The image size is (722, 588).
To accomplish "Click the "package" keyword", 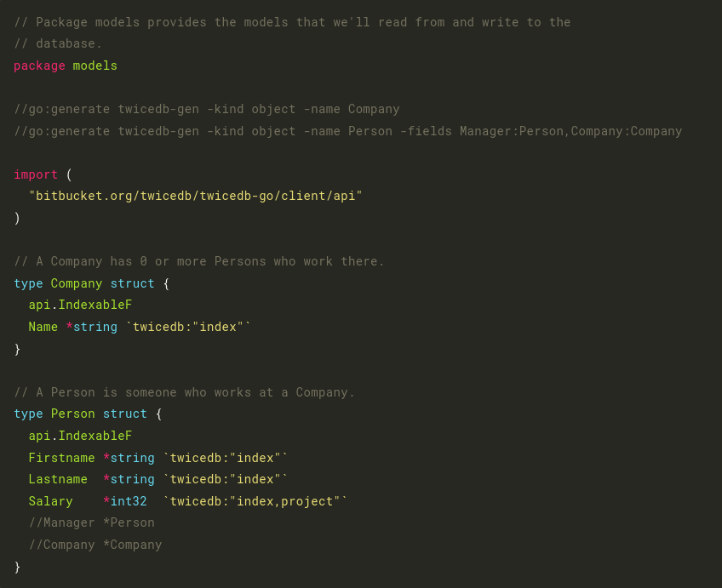I will (x=39, y=66).
